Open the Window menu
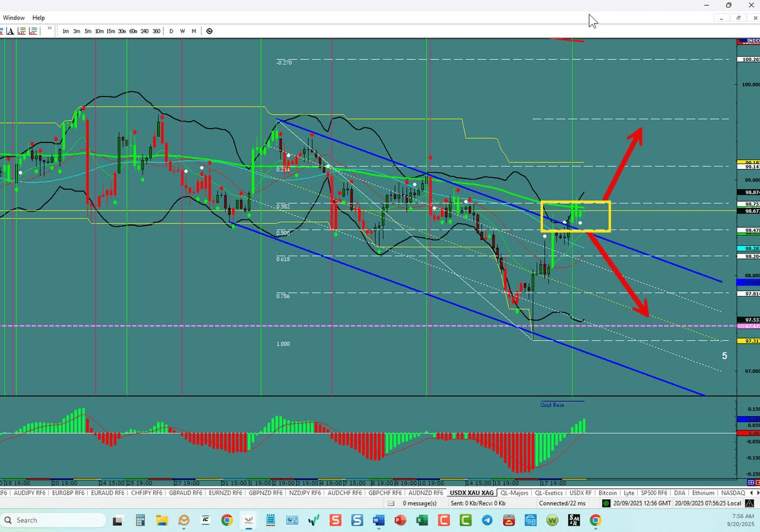Image resolution: width=760 pixels, height=532 pixels. 13,17
